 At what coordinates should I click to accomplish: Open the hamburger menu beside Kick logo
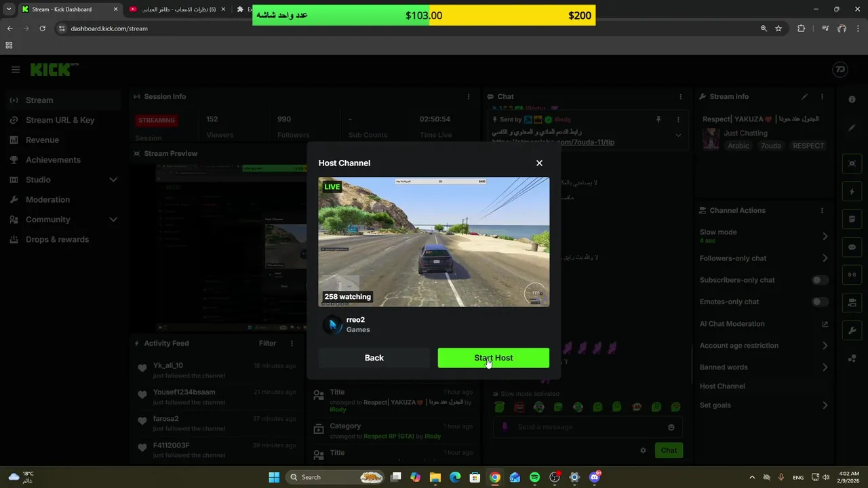point(16,70)
